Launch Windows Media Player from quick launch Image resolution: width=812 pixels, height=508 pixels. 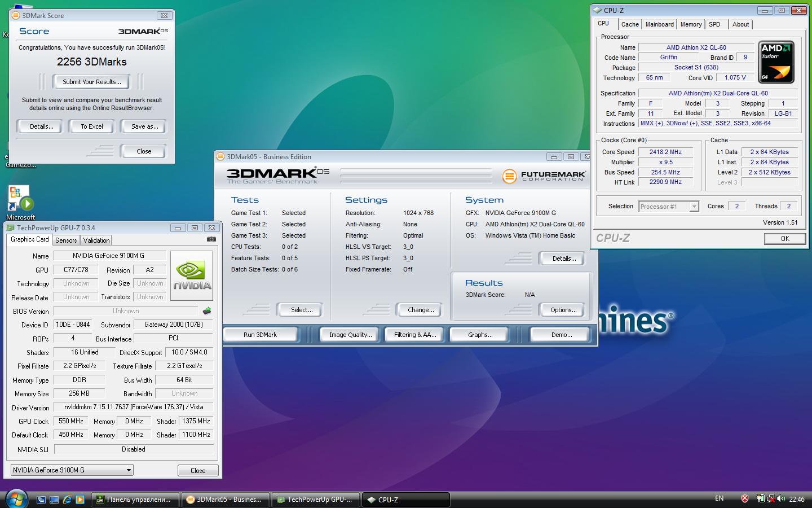[x=80, y=500]
